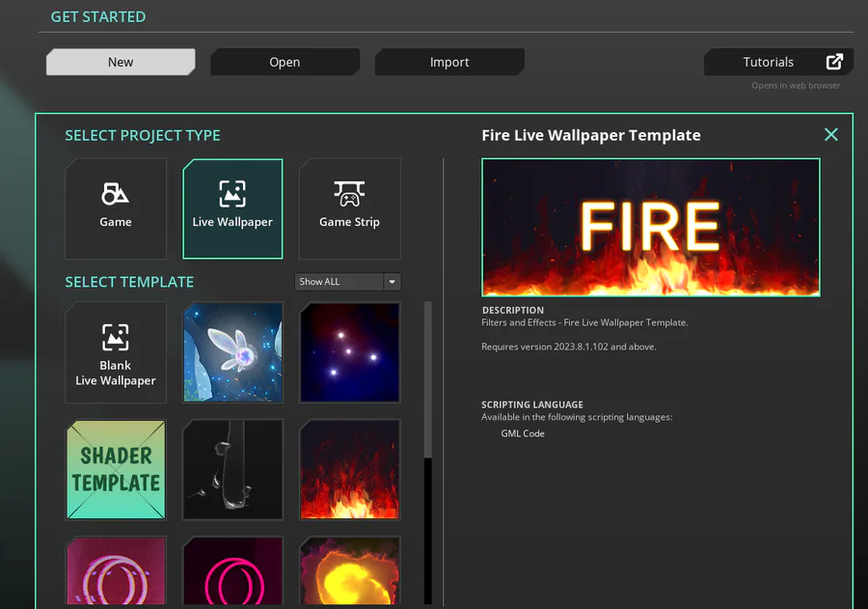Pick the fairy live wallpaper template thumbnail

(x=233, y=352)
